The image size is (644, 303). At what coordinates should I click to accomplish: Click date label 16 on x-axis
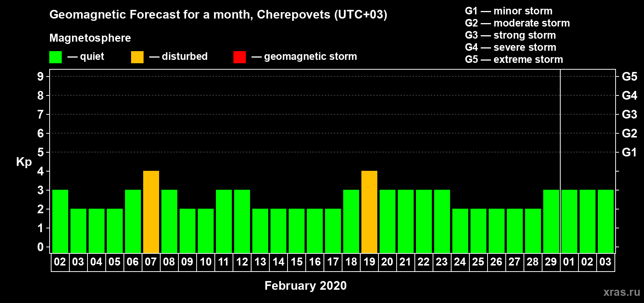pos(315,262)
